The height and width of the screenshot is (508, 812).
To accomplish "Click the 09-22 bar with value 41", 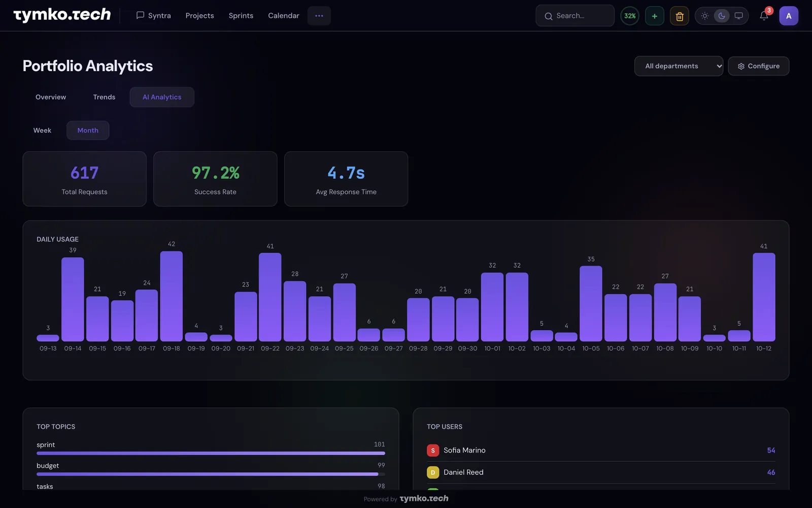I will click(x=270, y=297).
